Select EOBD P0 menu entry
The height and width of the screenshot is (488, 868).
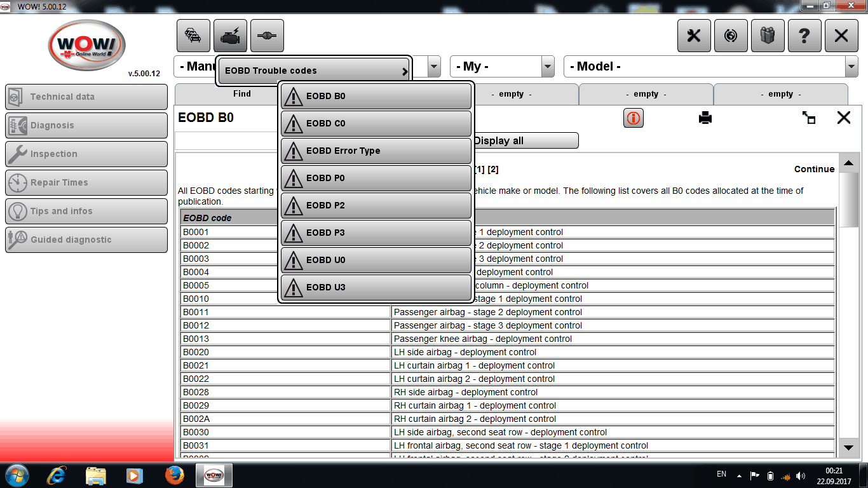point(376,178)
